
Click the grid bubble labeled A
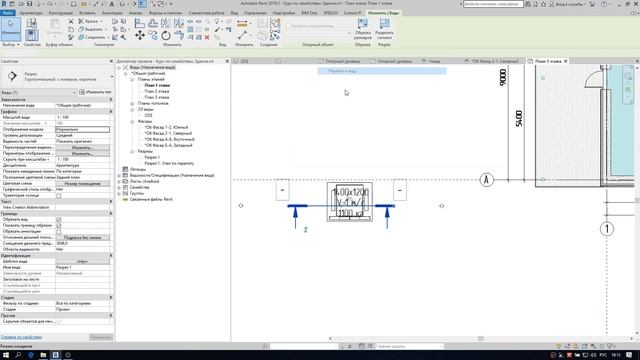pos(487,180)
